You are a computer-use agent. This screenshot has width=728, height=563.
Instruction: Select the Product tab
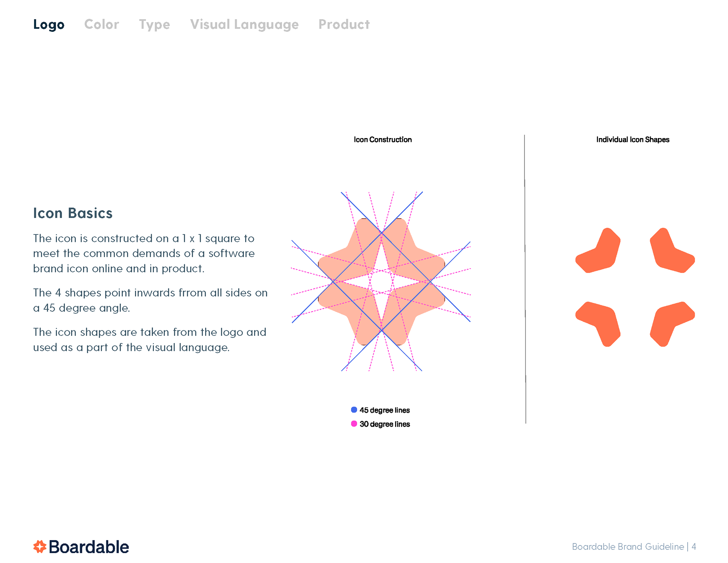click(x=344, y=25)
